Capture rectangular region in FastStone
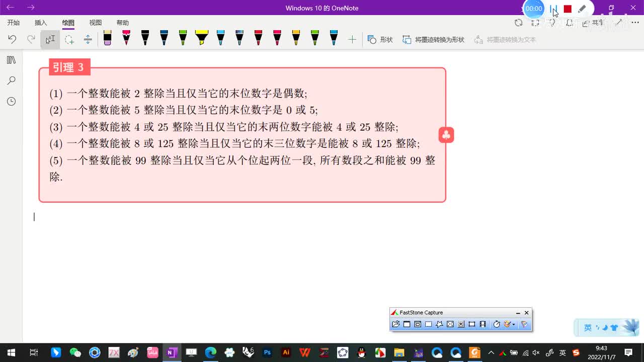Image resolution: width=644 pixels, height=362 pixels. point(428,324)
